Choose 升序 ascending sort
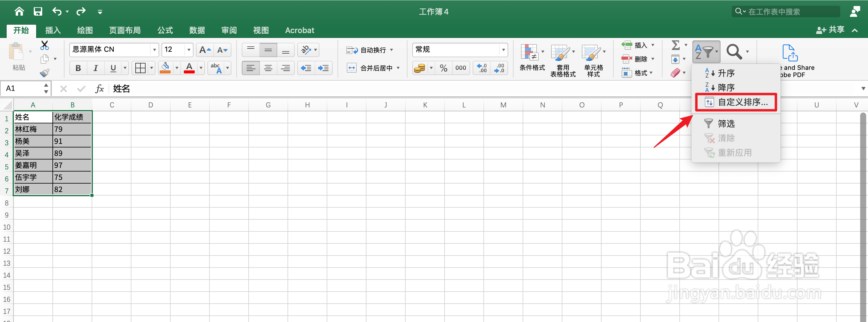868x322 pixels. [736, 73]
